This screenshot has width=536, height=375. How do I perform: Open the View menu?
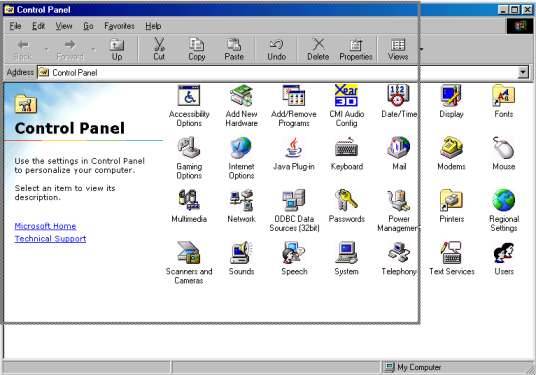coord(64,26)
